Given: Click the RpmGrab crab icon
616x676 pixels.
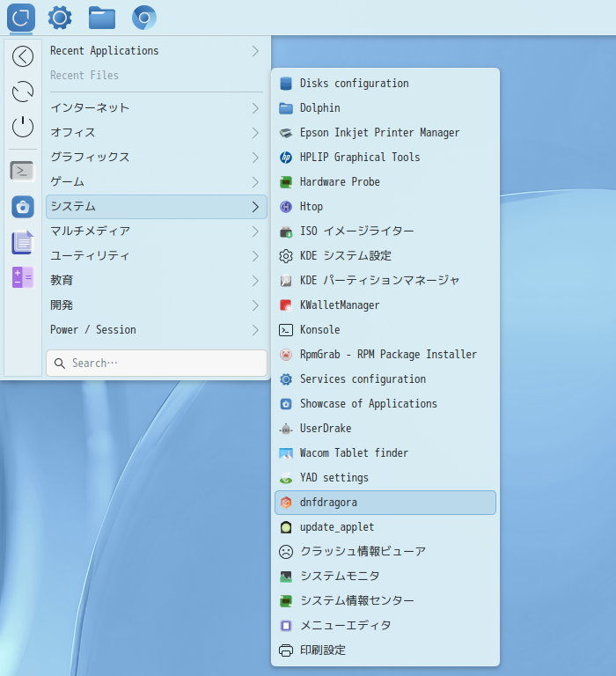Looking at the screenshot, I should (286, 355).
